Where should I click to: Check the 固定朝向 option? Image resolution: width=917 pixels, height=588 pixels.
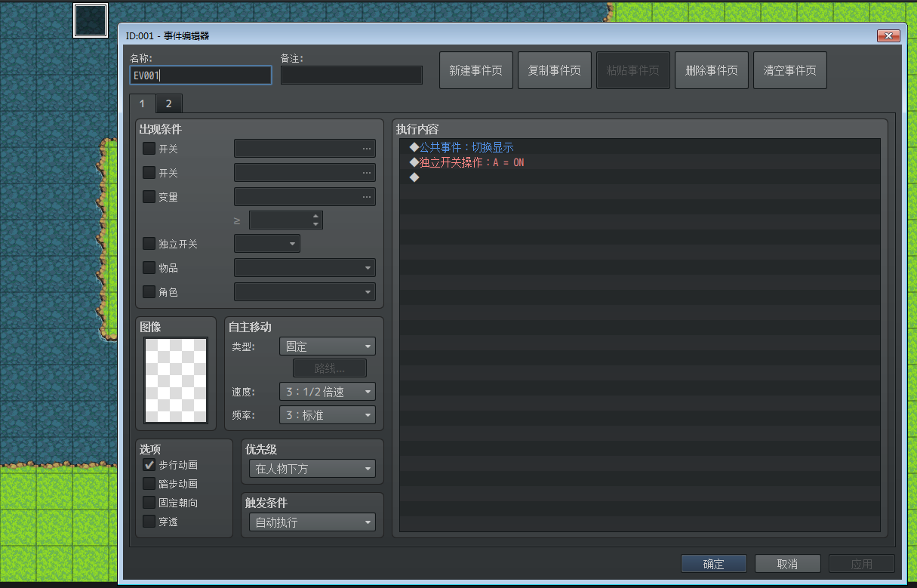149,503
